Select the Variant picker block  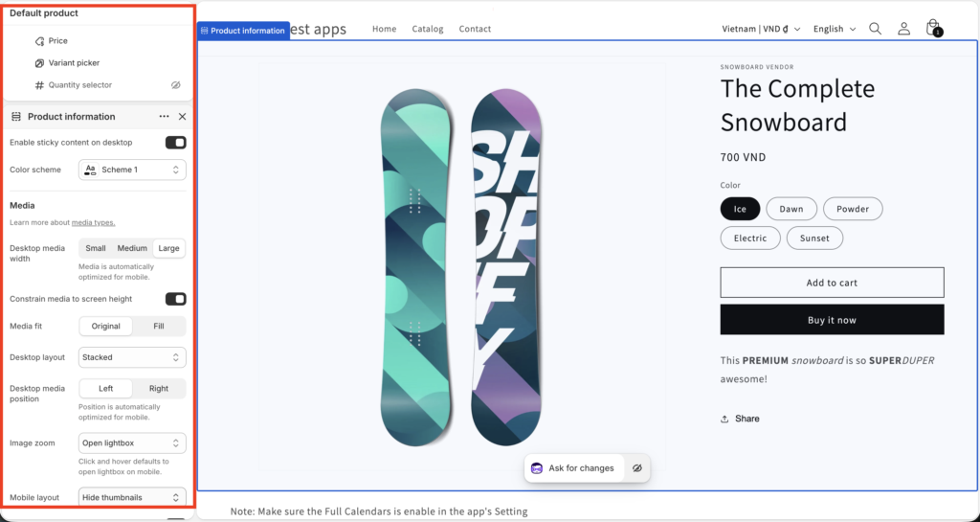(74, 63)
